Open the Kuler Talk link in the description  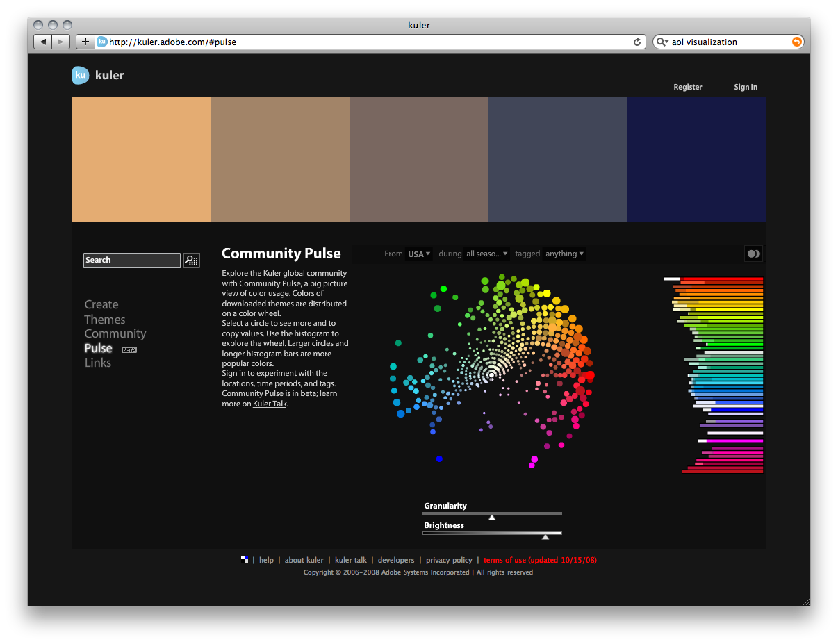270,404
